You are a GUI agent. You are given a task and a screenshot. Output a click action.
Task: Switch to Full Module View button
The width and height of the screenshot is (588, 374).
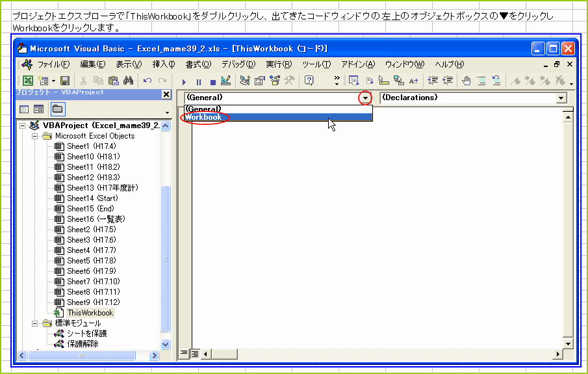[195, 353]
